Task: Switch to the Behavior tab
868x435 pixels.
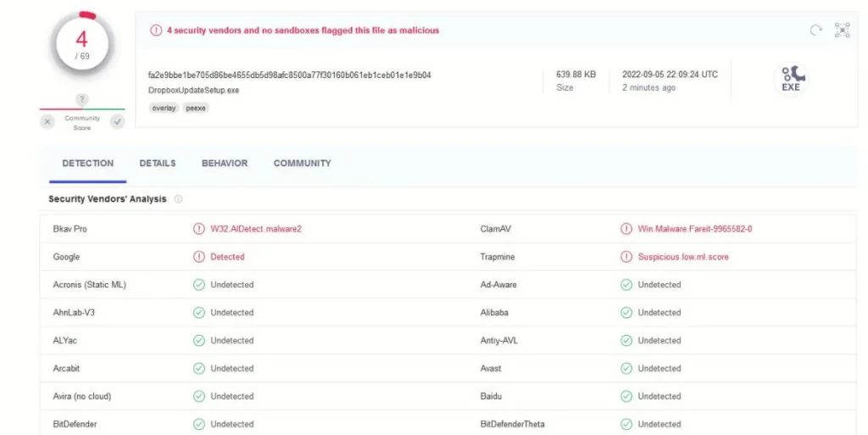Action: tap(225, 164)
